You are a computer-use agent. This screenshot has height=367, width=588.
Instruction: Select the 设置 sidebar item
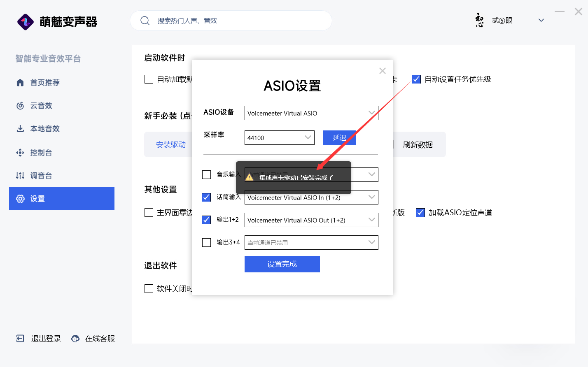pyautogui.click(x=62, y=199)
